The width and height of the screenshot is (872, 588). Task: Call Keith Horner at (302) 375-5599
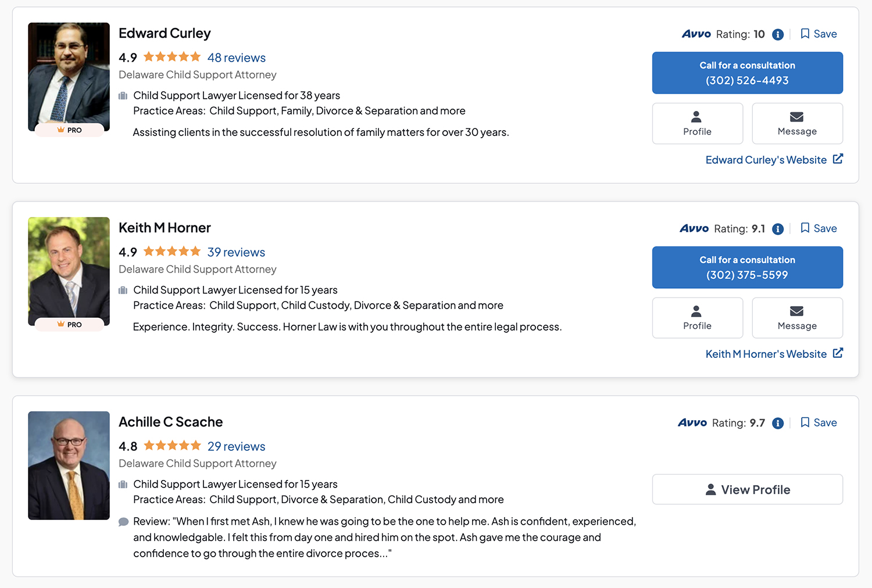coord(747,267)
